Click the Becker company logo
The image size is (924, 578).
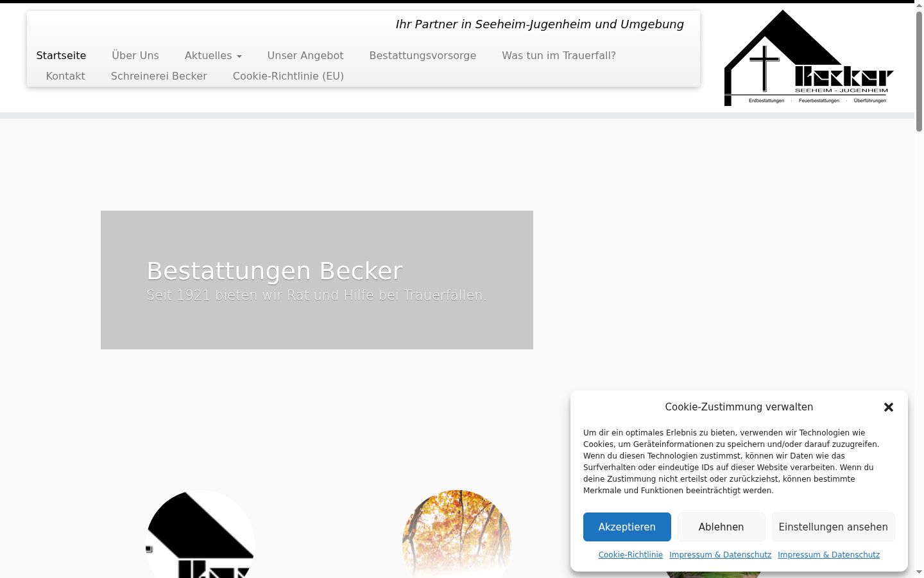(x=809, y=58)
